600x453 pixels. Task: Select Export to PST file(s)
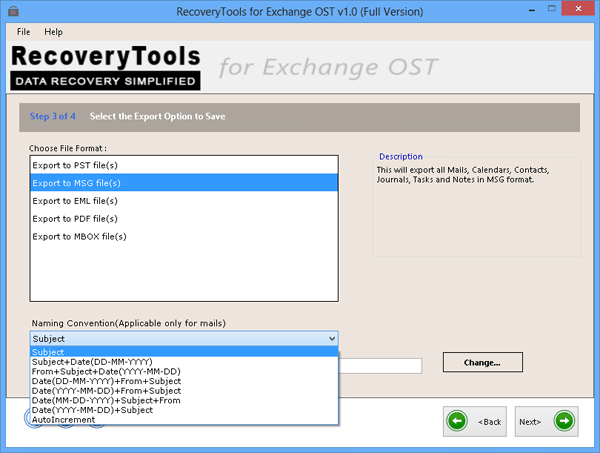pyautogui.click(x=184, y=165)
